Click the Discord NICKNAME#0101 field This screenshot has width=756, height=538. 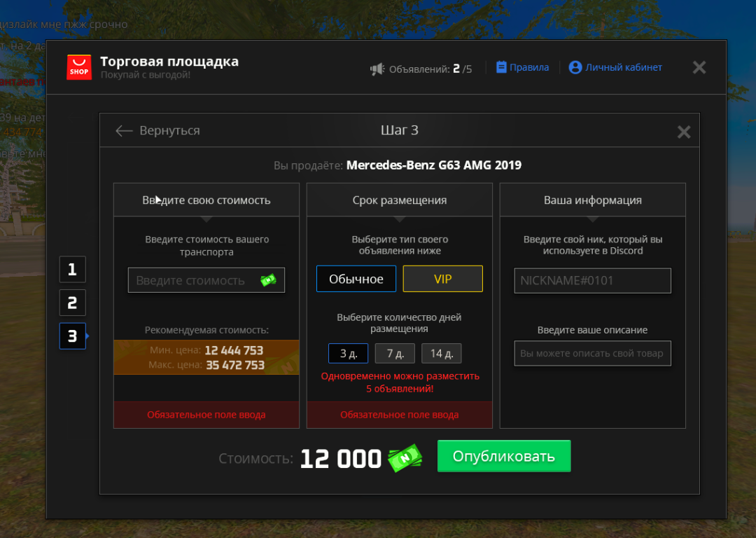click(593, 281)
